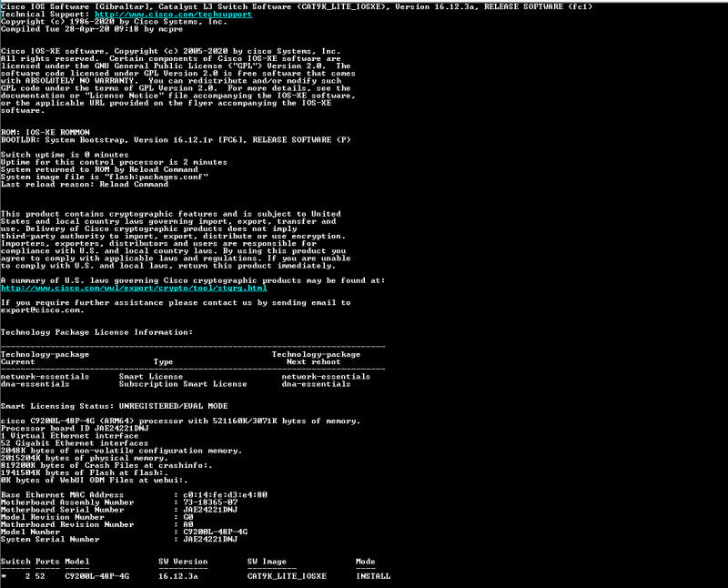The width and height of the screenshot is (728, 588).
Task: Click the export@cisco.com email address
Action: pyautogui.click(x=41, y=310)
